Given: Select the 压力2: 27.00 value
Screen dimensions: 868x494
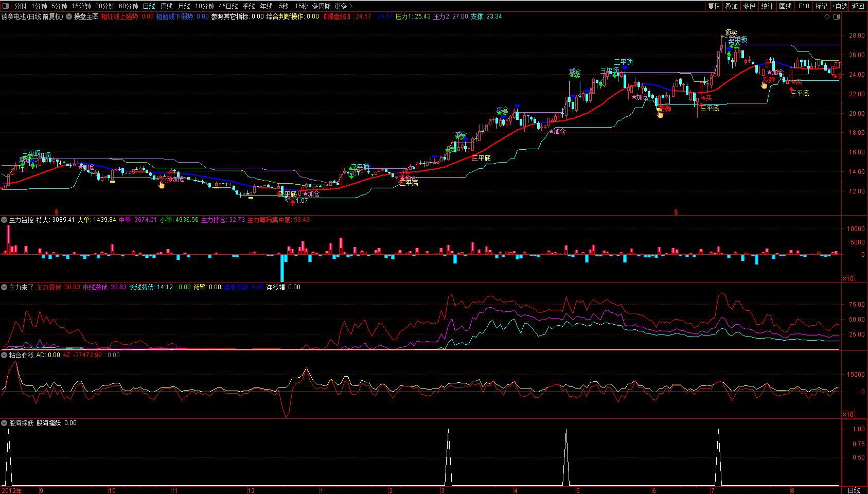Looking at the screenshot, I should [450, 16].
